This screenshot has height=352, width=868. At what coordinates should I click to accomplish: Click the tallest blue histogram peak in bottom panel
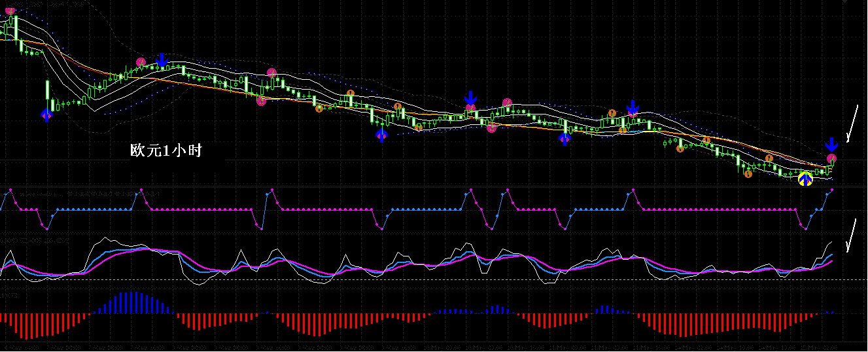(134, 302)
